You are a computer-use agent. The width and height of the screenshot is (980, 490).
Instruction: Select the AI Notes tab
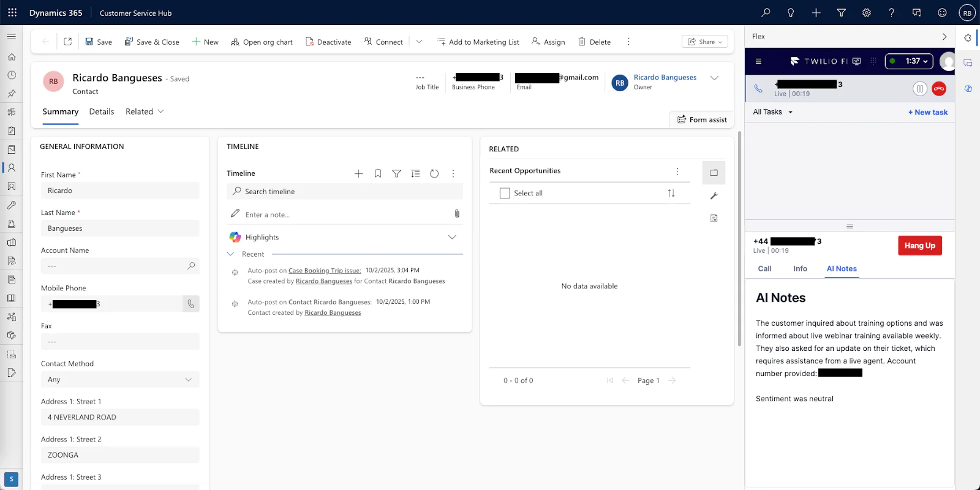coord(842,269)
